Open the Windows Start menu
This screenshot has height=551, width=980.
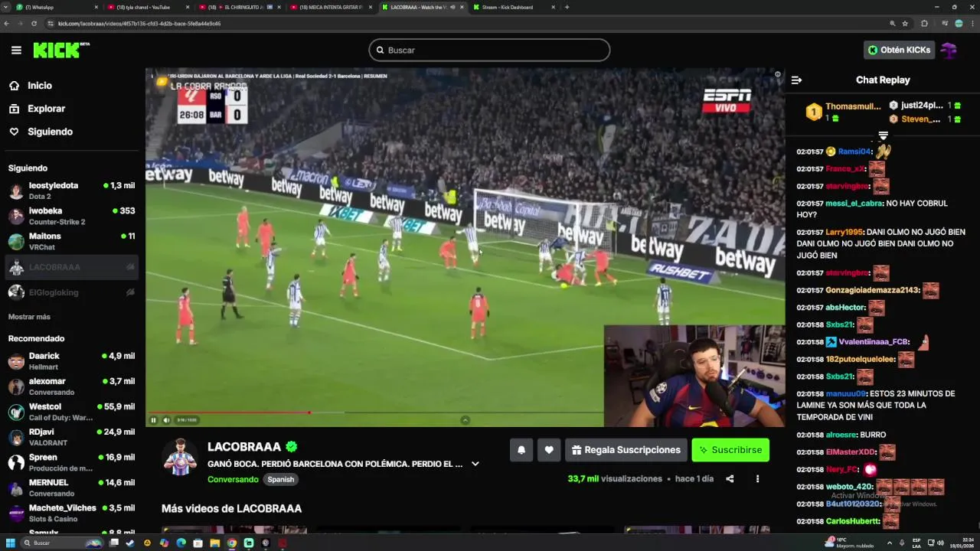[x=10, y=543]
